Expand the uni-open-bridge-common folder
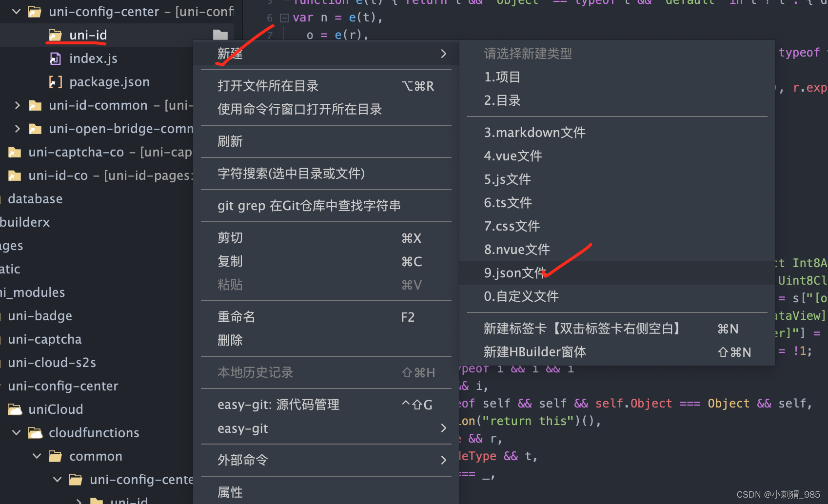This screenshot has width=828, height=504. 18,129
